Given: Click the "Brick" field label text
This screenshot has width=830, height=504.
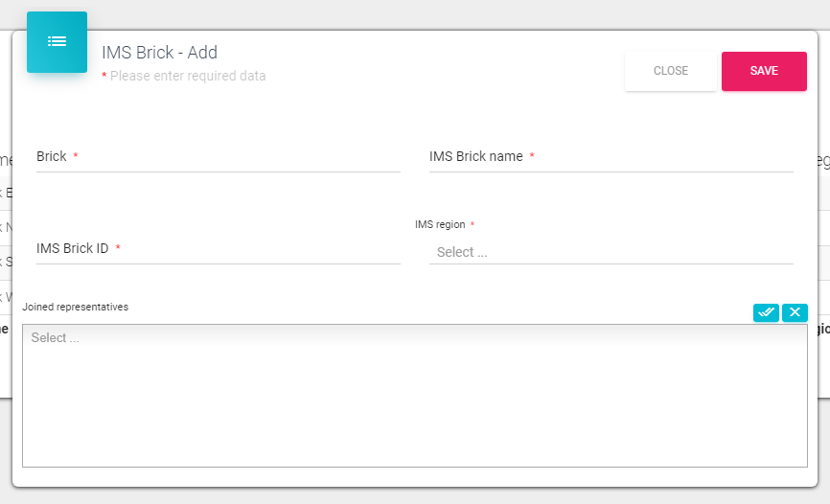Looking at the screenshot, I should [x=52, y=156].
